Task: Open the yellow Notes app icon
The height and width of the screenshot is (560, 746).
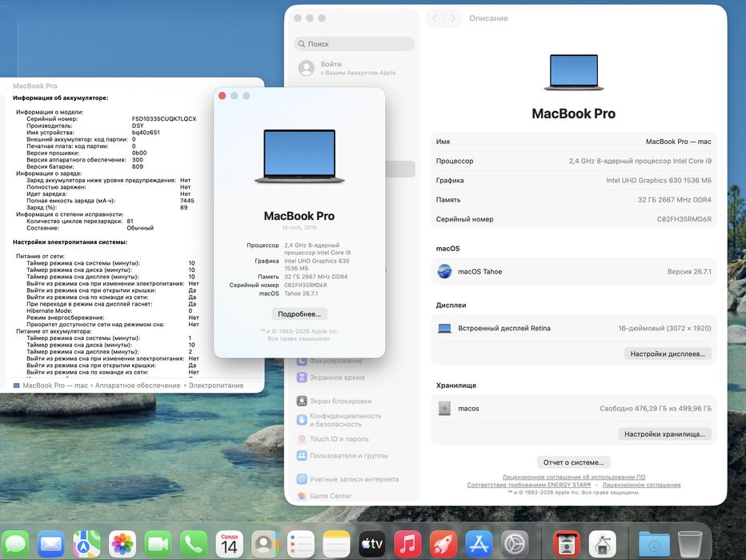Action: pyautogui.click(x=336, y=544)
